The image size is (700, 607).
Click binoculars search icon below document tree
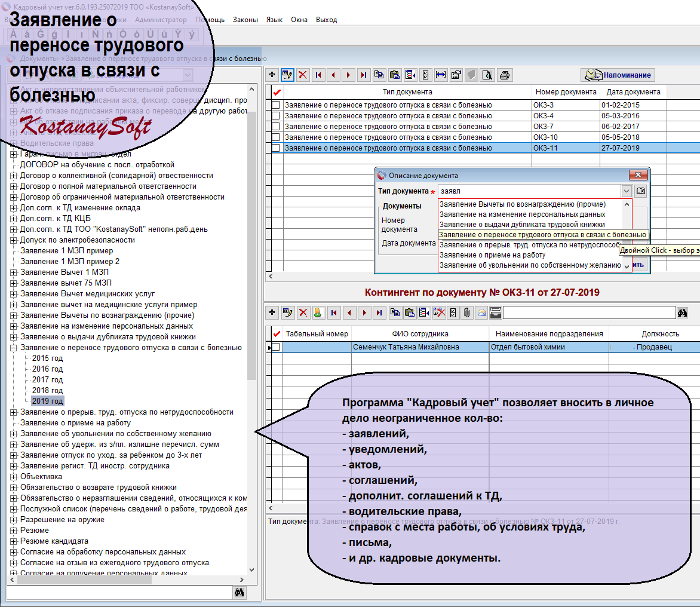click(240, 592)
